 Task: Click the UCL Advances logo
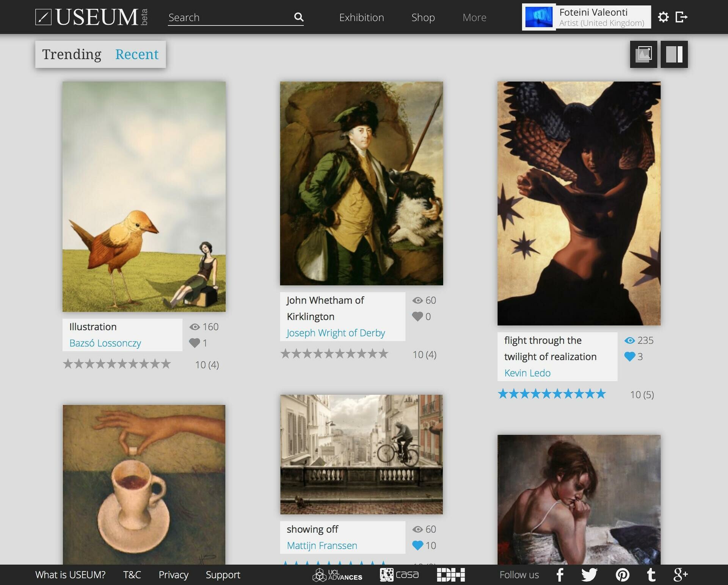pos(337,575)
